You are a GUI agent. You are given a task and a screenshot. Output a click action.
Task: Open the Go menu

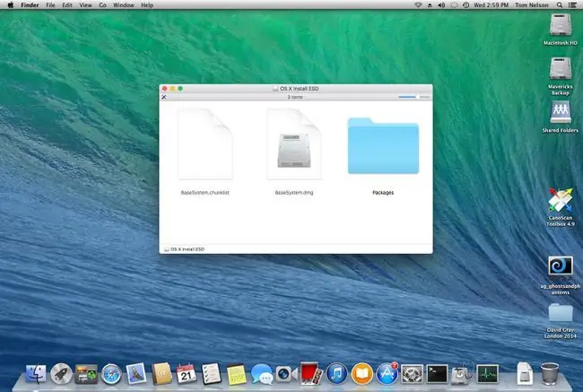(x=102, y=5)
